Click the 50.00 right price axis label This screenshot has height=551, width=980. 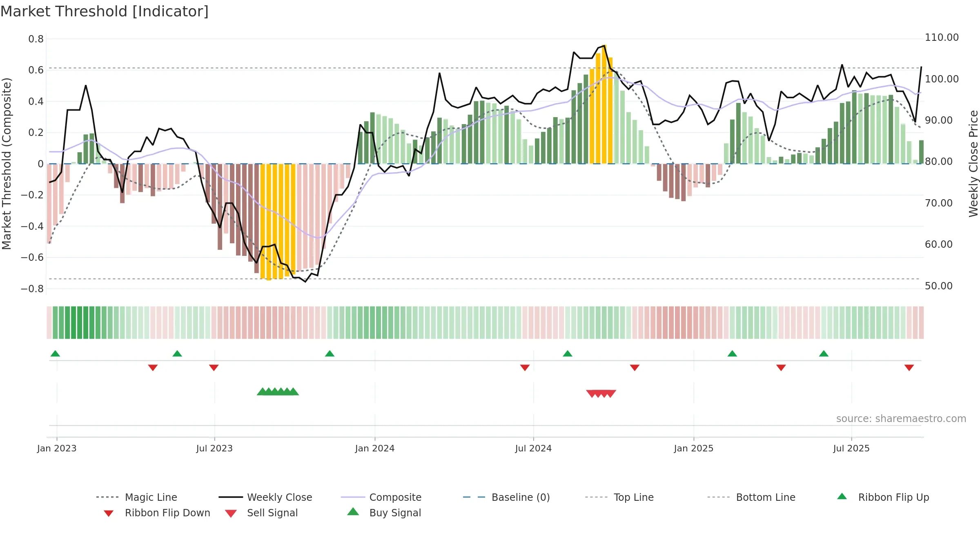938,286
